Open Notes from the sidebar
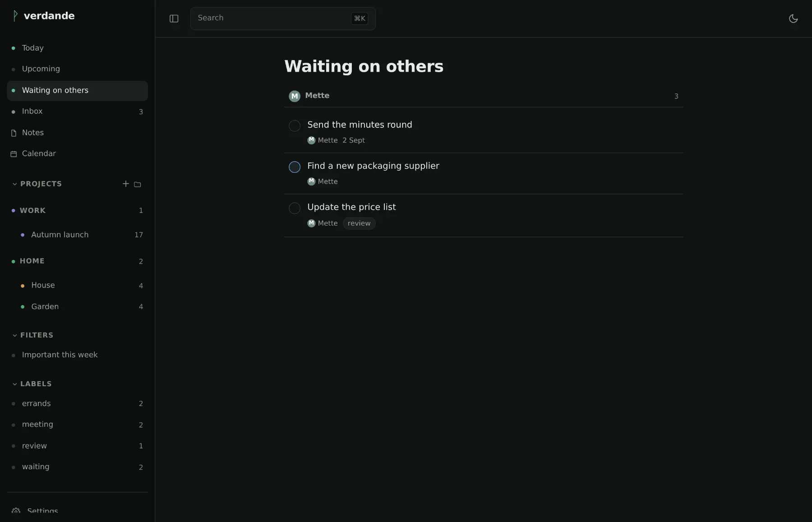 pyautogui.click(x=77, y=133)
